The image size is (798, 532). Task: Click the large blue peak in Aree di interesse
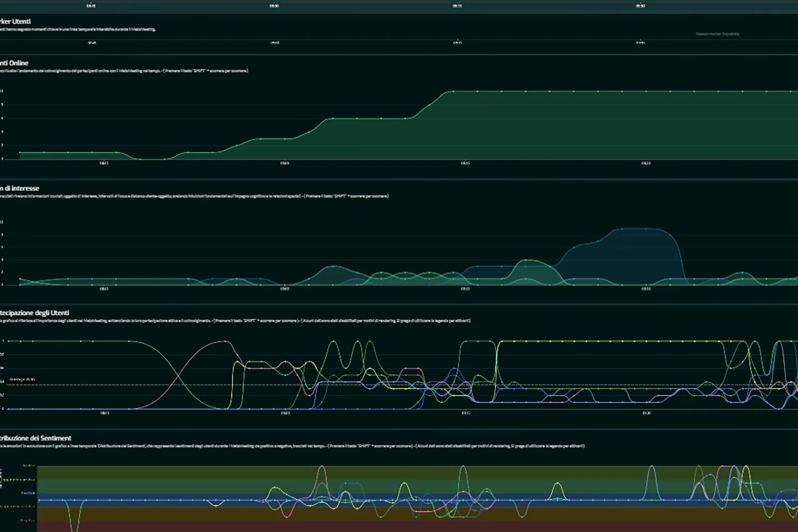pos(637,229)
